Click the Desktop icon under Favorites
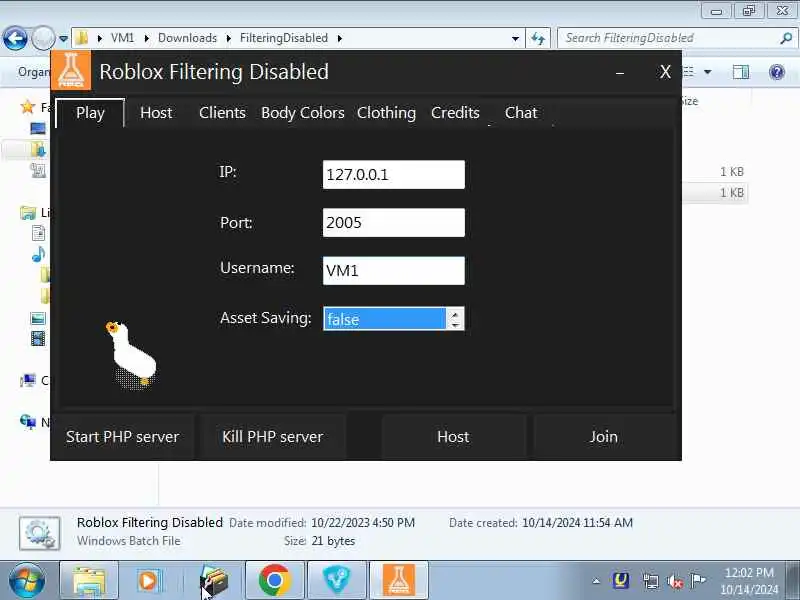This screenshot has width=800, height=600. [x=38, y=128]
